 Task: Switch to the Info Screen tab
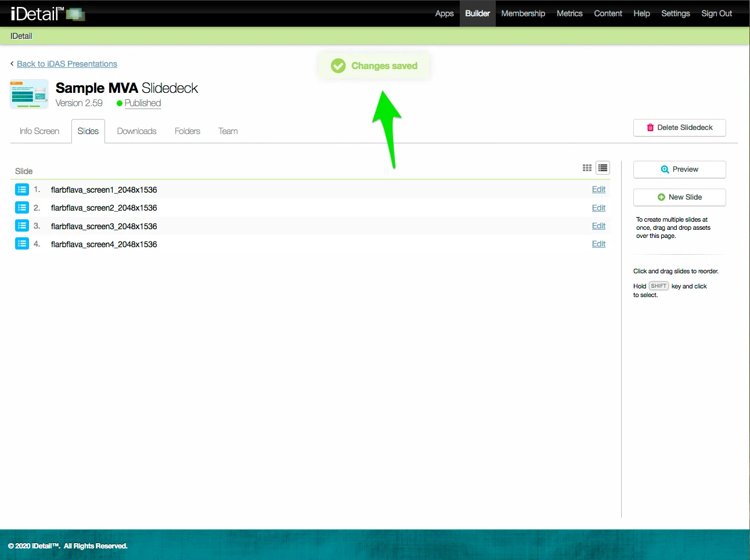39,131
